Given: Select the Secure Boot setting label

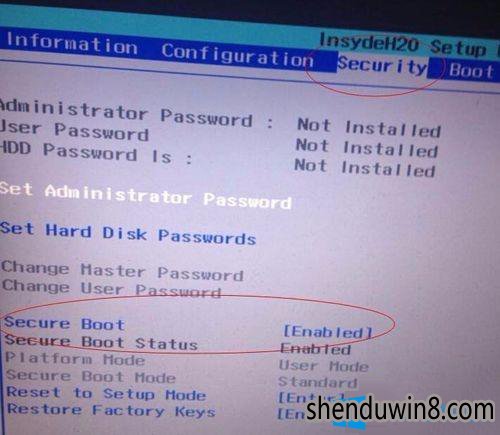Looking at the screenshot, I should point(65,323).
